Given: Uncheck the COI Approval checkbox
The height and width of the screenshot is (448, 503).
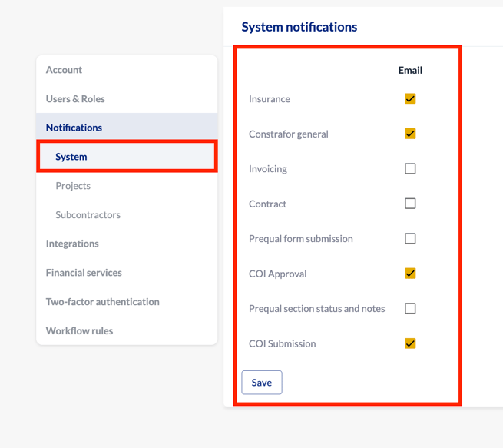Looking at the screenshot, I should point(410,274).
